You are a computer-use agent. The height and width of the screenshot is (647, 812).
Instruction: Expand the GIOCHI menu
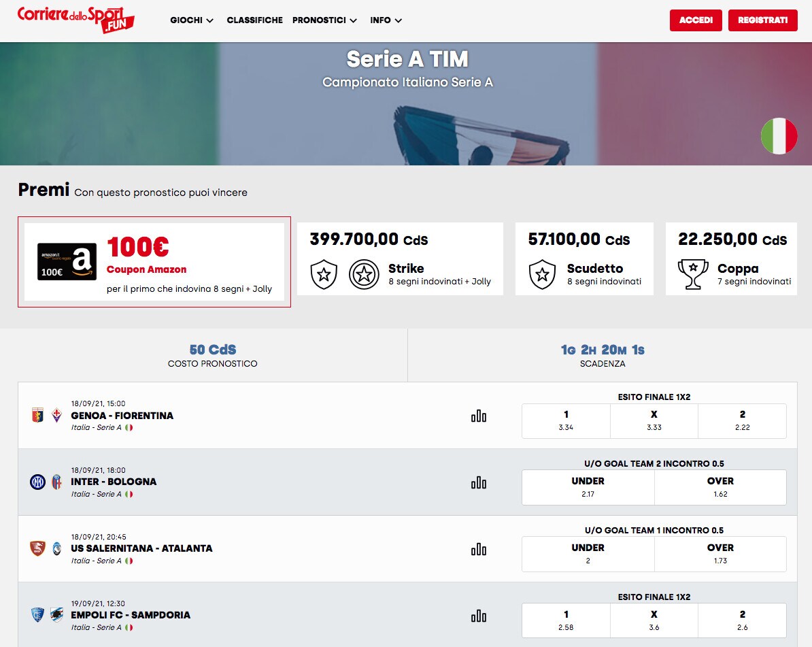192,20
